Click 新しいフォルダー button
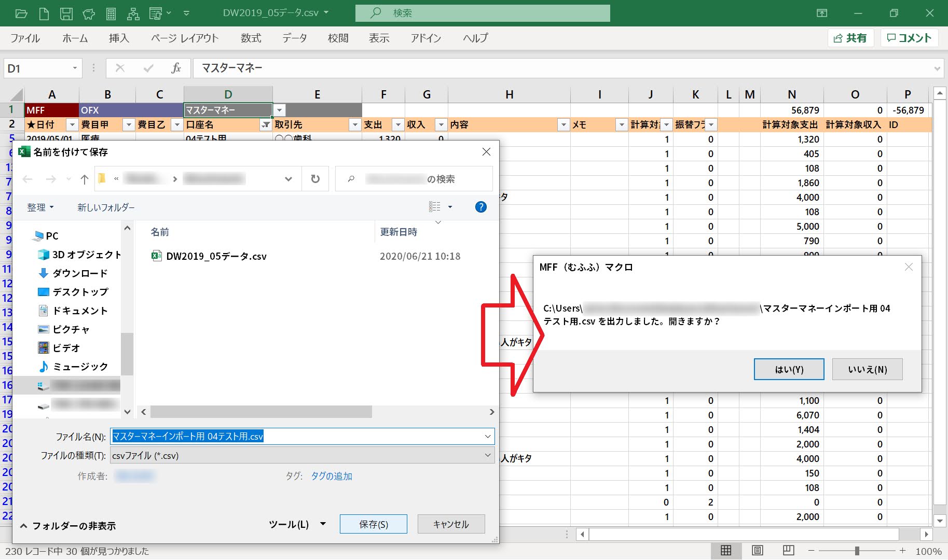 click(x=106, y=207)
